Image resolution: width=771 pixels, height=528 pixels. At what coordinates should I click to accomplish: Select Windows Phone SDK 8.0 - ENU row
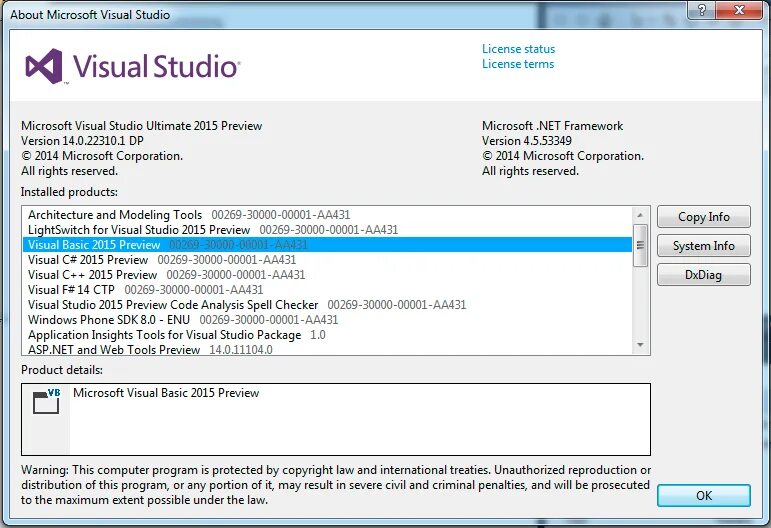pos(327,320)
